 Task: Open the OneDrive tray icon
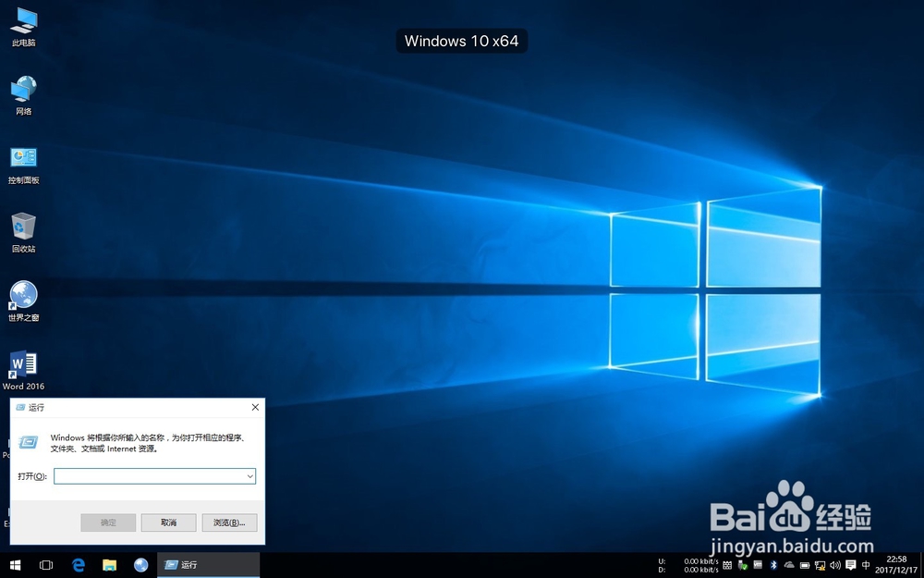click(789, 565)
